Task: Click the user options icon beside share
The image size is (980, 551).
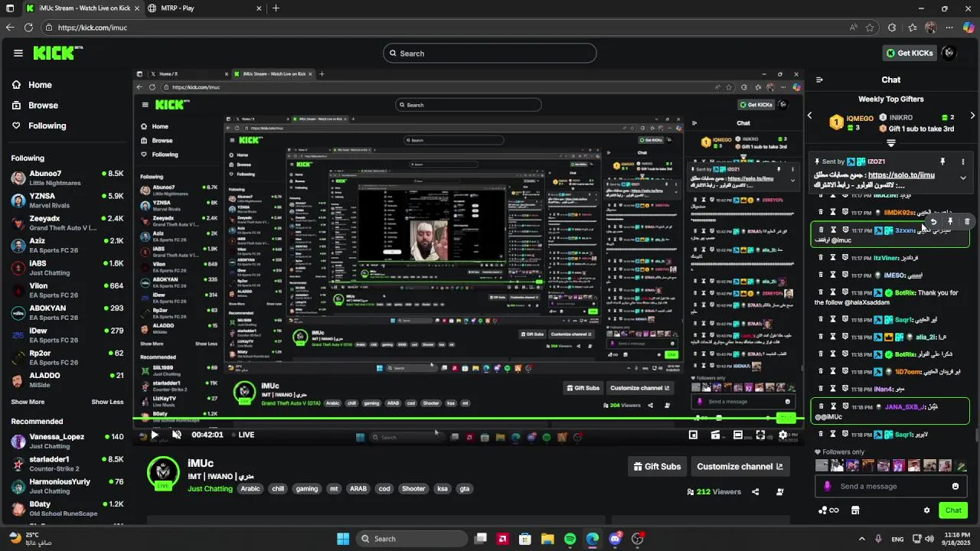Action: click(780, 492)
